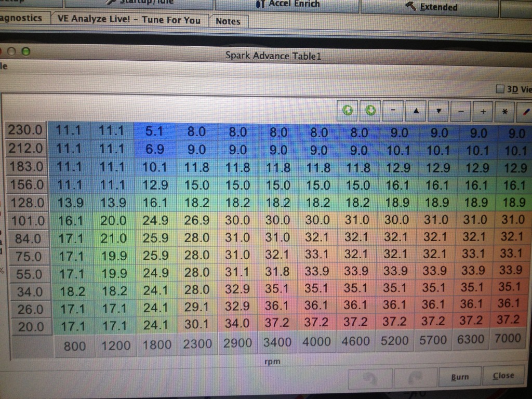Select the 6.9 spark advance cell

click(x=155, y=149)
